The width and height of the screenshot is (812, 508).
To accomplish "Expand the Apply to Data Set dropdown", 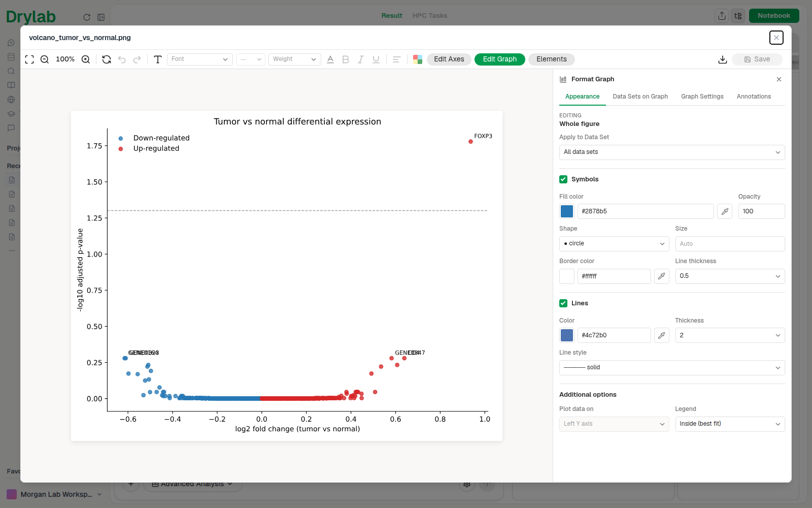I will (x=672, y=152).
